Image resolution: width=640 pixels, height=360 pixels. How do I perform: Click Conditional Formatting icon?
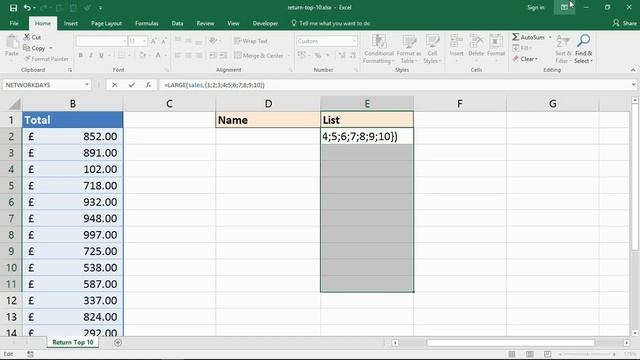click(379, 41)
